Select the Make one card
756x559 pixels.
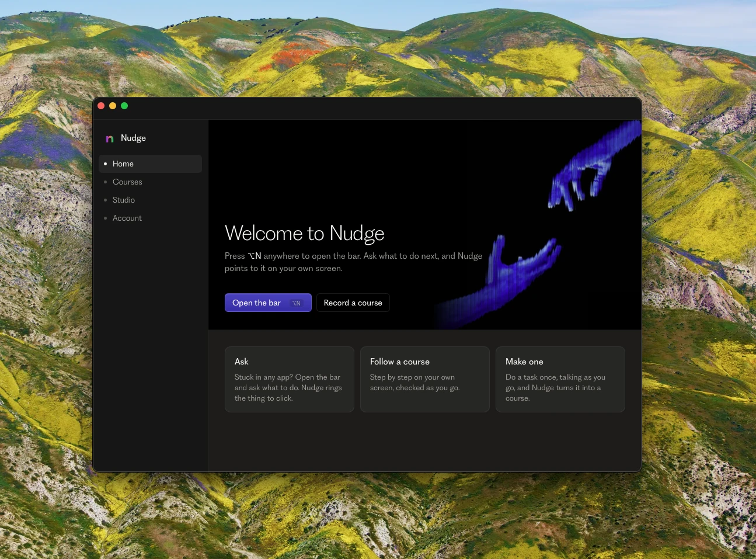tap(560, 379)
